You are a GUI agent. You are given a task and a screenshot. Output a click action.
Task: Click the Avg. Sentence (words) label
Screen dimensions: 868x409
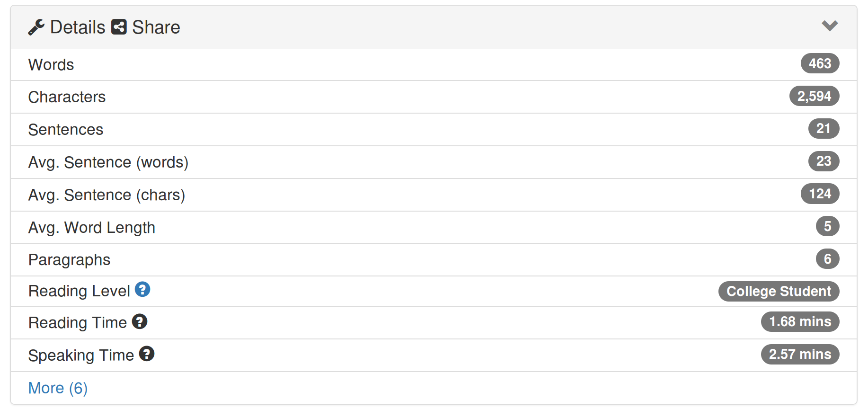[108, 162]
